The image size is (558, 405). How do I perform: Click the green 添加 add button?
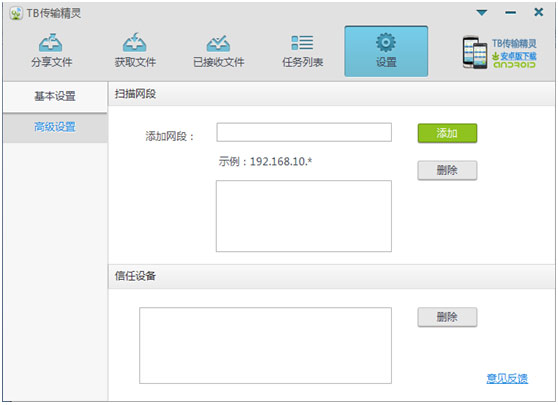pos(447,133)
